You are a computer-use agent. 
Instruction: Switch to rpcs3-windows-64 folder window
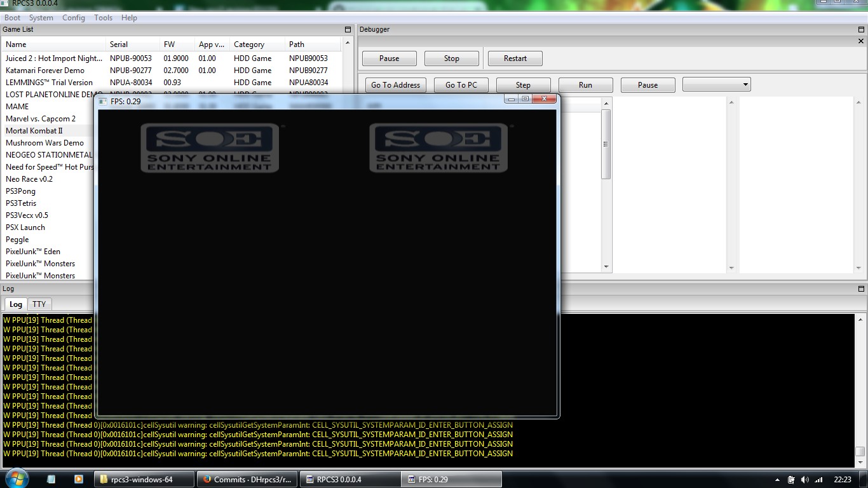[144, 479]
